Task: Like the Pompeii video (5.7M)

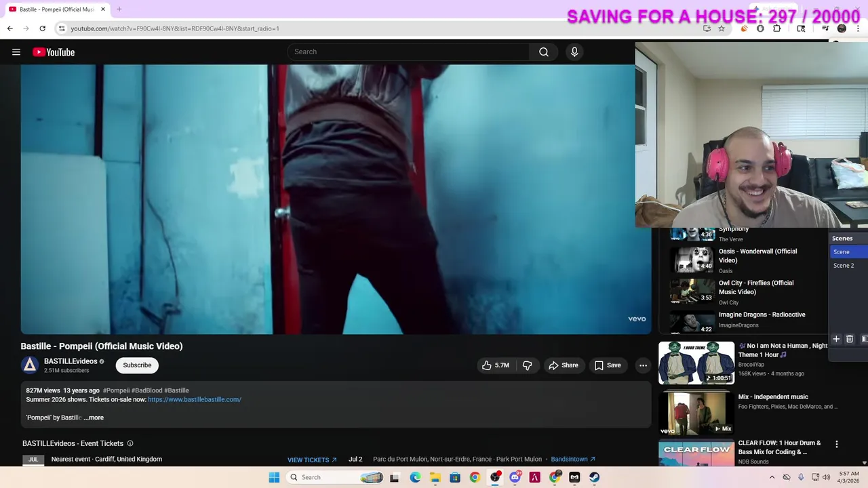Action: 496,365
